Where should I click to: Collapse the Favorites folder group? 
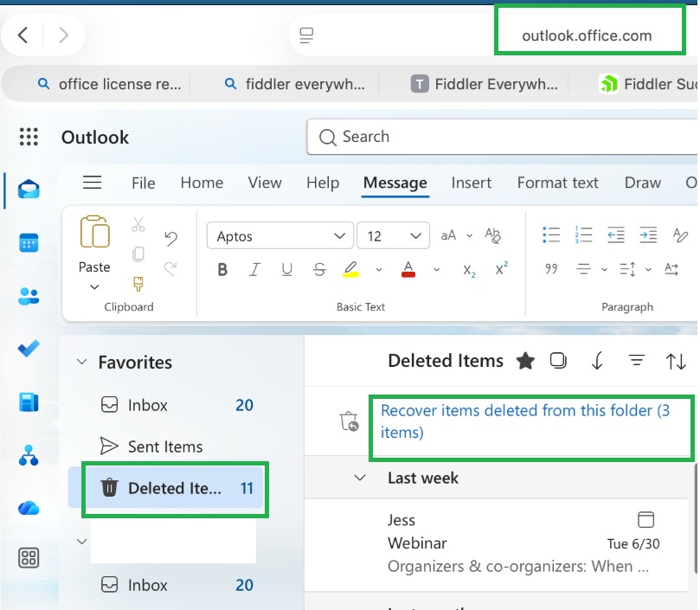[81, 362]
